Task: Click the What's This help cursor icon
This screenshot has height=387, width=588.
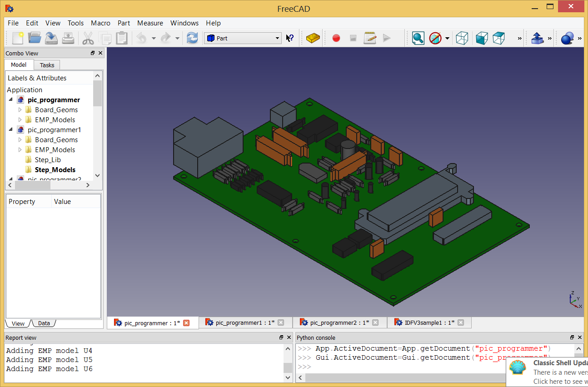Action: coord(289,38)
